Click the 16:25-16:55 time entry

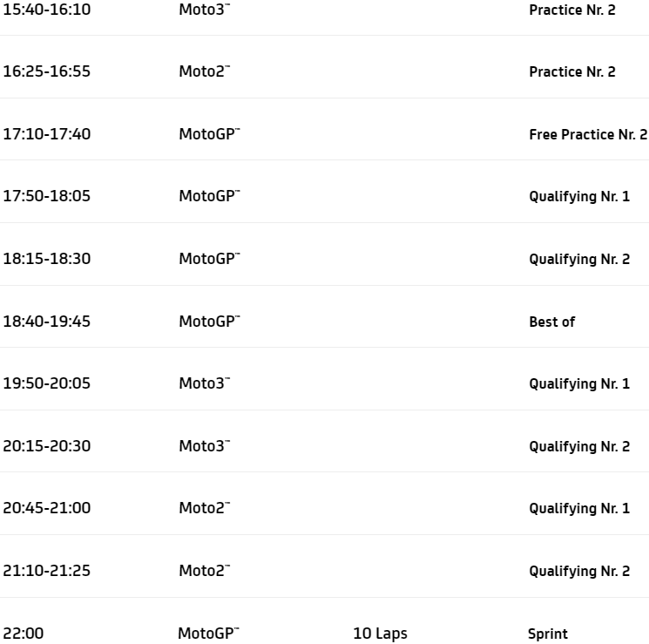[46, 71]
